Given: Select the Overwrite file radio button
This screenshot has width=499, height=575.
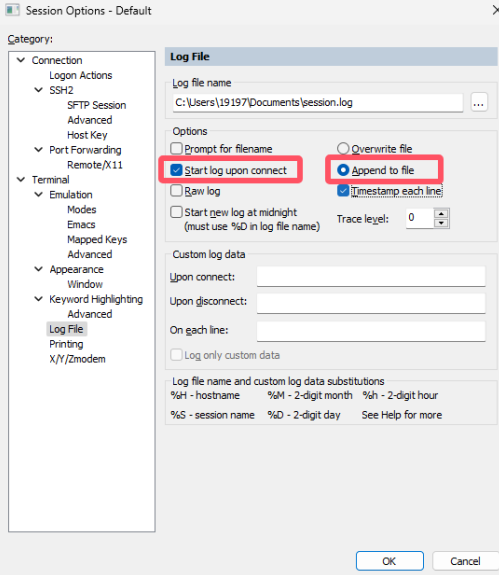Looking at the screenshot, I should 343,149.
